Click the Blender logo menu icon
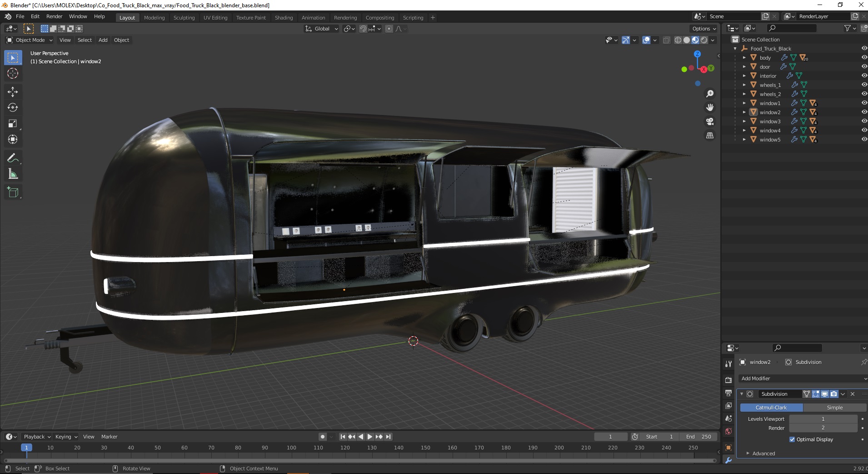Screen dimensions: 868x474 (x=8, y=16)
